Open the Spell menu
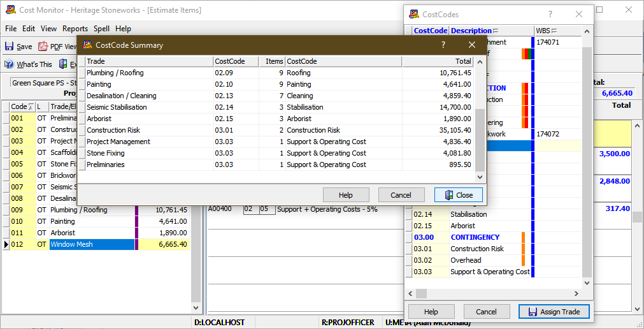The width and height of the screenshot is (644, 329). point(101,29)
